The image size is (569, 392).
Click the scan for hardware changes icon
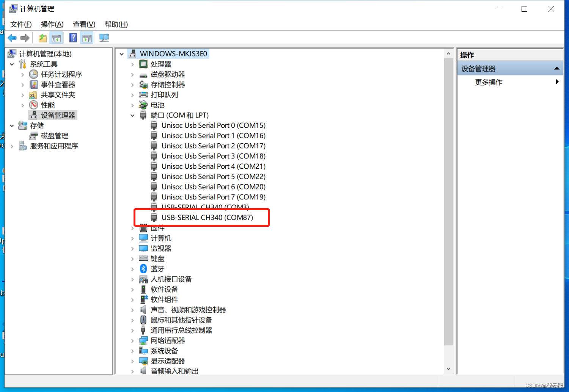104,38
